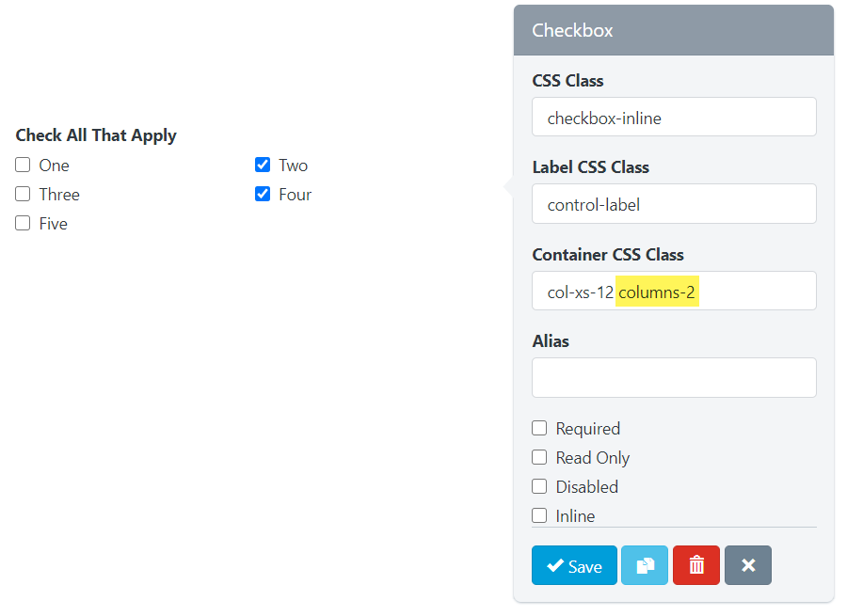The height and width of the screenshot is (616, 847).
Task: Click the 'Four' option label text
Action: pos(295,195)
